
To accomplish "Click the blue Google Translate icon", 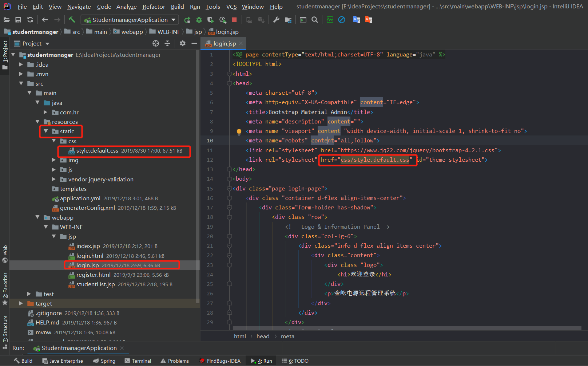I will coord(357,20).
